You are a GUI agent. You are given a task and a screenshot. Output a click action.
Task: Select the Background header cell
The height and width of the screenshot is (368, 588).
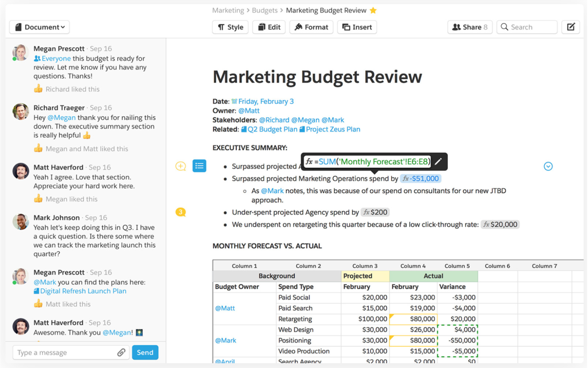coord(277,276)
